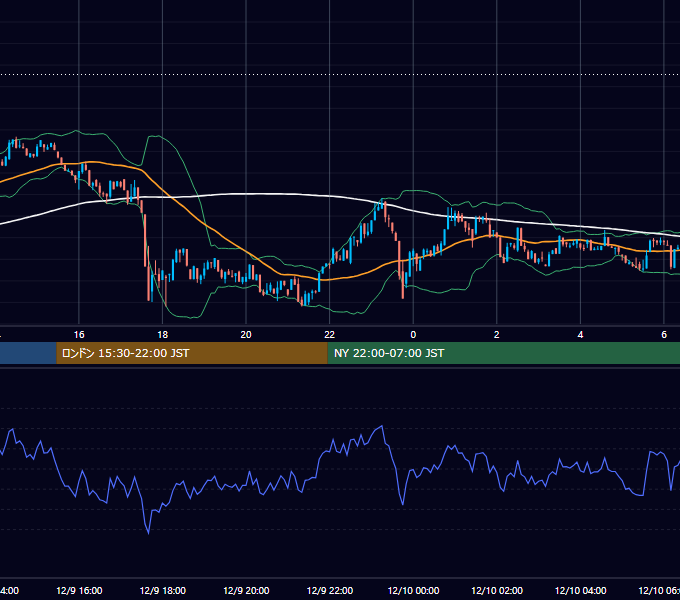Click the 12/9 16:00 date label
Image resolution: width=680 pixels, height=600 pixels.
pyautogui.click(x=79, y=590)
